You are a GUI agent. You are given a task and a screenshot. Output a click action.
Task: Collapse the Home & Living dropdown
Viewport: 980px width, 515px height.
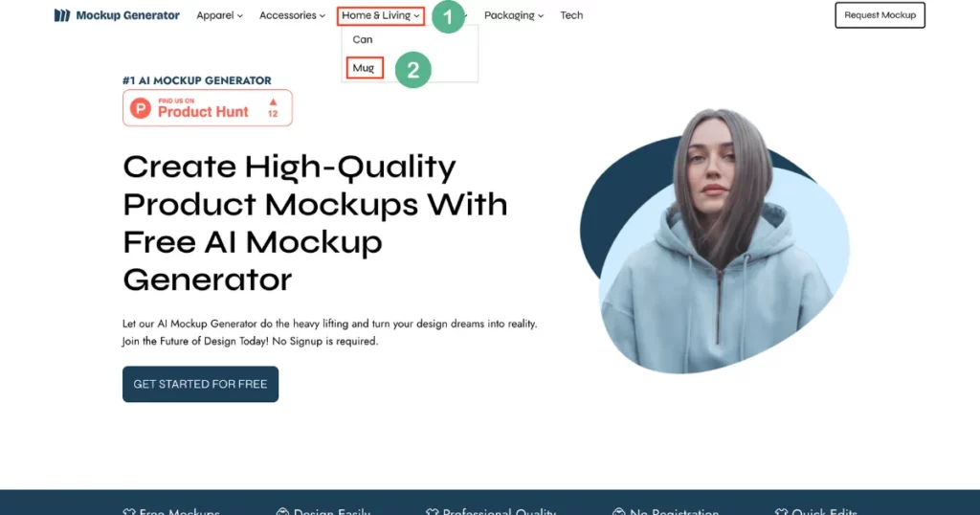[x=380, y=15]
